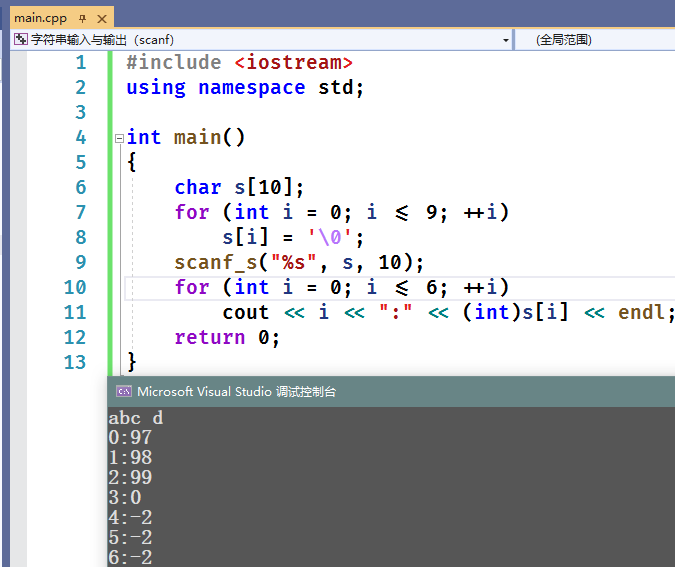The width and height of the screenshot is (675, 567).
Task: Click the console input line 'abc d'
Action: point(136,418)
